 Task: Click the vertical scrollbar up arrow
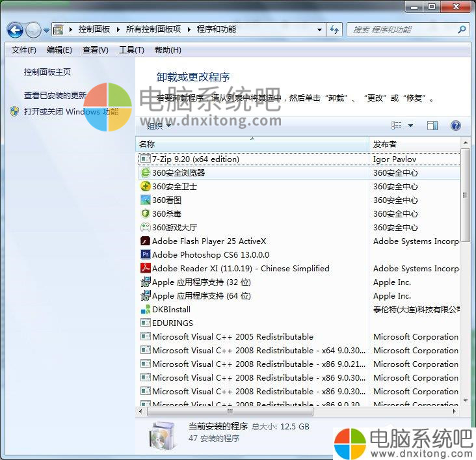click(465, 142)
